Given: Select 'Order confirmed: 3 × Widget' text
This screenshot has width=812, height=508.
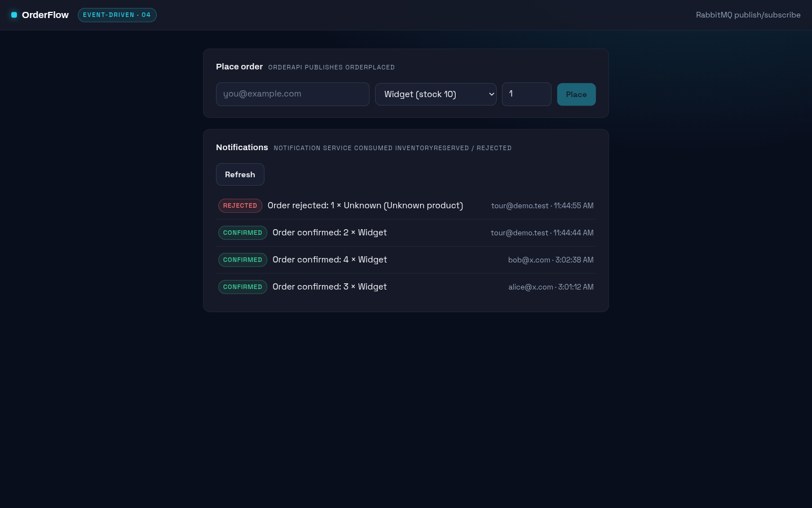Looking at the screenshot, I should click(x=330, y=287).
